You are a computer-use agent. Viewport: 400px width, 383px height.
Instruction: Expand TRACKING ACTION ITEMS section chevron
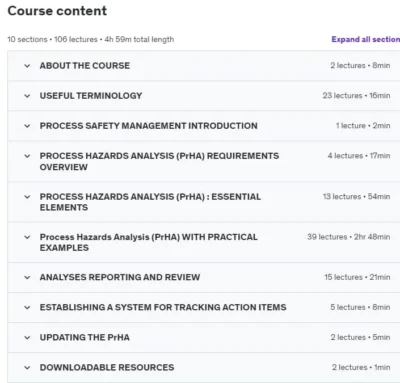27,307
